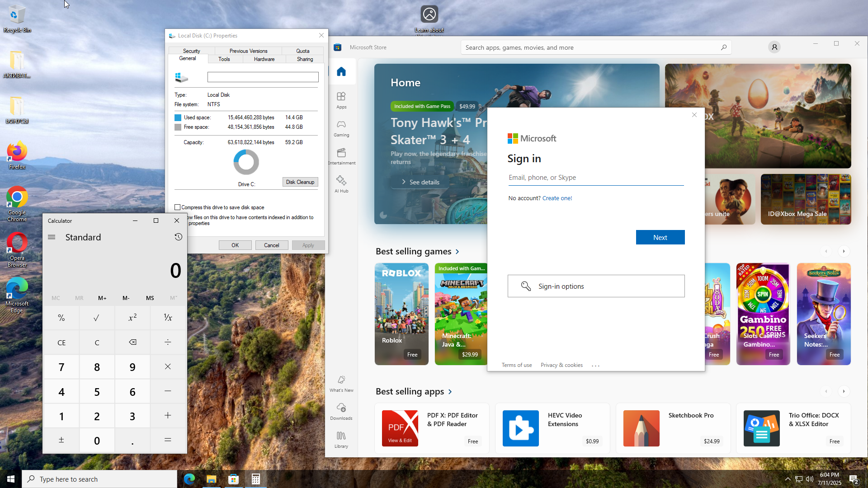Click the multiply key in Calculator
The image size is (868, 488).
click(168, 367)
